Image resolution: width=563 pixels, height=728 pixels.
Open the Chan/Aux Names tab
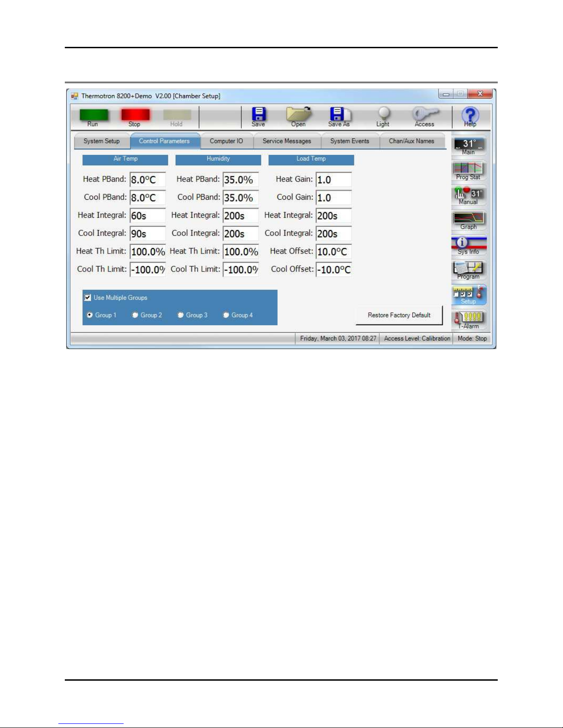pyautogui.click(x=412, y=141)
